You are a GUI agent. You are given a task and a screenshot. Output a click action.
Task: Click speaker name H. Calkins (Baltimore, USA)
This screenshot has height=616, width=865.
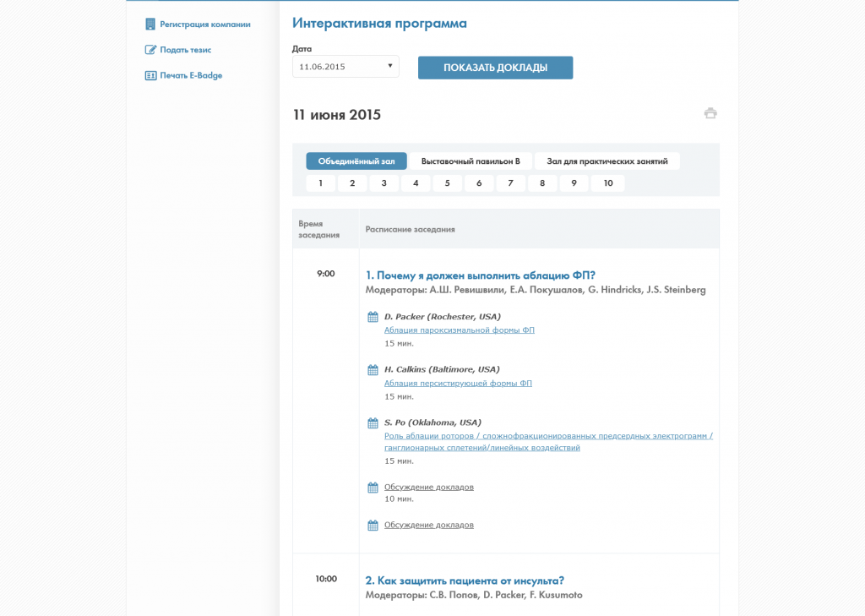point(442,370)
